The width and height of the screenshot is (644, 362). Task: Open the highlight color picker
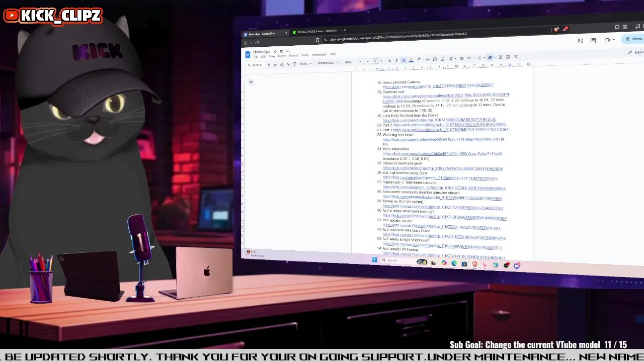419,59
